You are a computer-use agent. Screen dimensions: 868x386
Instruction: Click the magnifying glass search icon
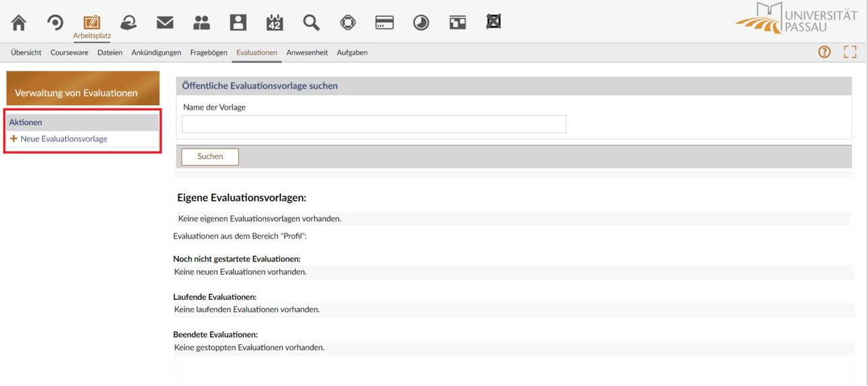(311, 23)
